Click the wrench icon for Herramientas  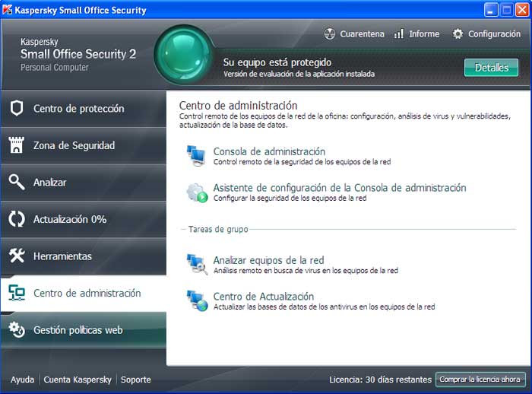[17, 256]
